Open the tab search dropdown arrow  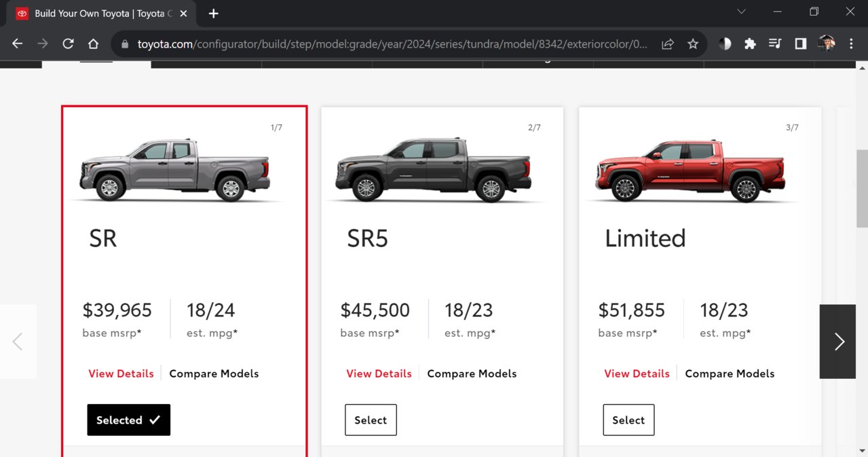point(741,12)
